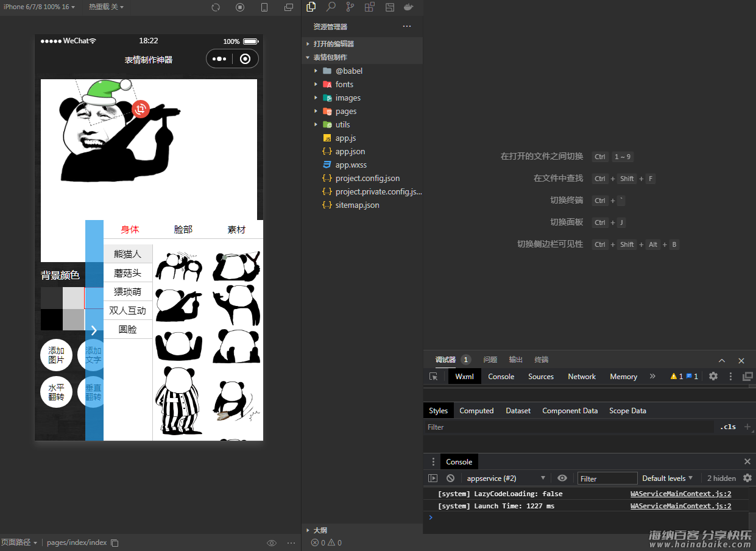The width and height of the screenshot is (756, 551).
Task: Refresh the simulator with the compile icon
Action: click(216, 7)
